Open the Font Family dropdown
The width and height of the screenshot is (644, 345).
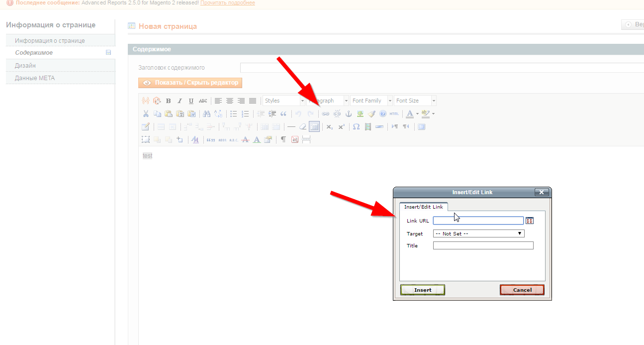click(371, 101)
